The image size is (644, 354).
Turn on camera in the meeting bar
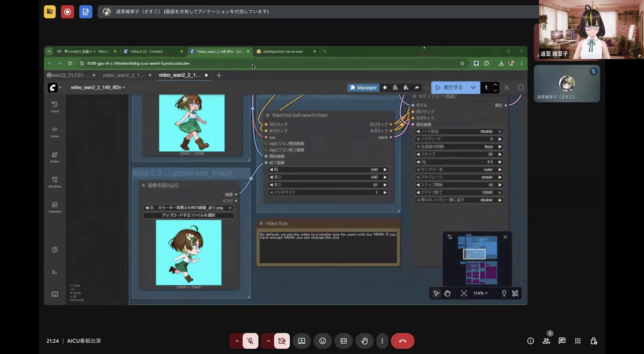coord(281,341)
